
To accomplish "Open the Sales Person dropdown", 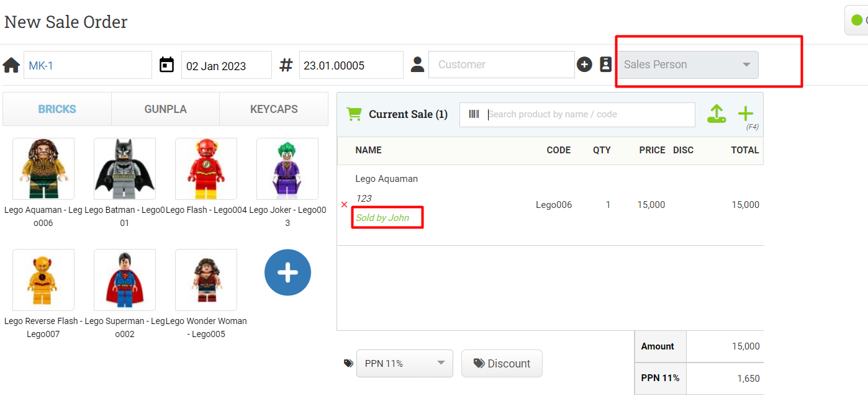I will (687, 65).
